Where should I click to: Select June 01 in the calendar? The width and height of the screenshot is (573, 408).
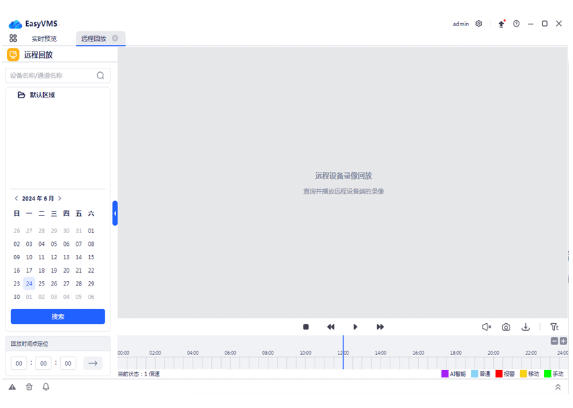click(91, 231)
